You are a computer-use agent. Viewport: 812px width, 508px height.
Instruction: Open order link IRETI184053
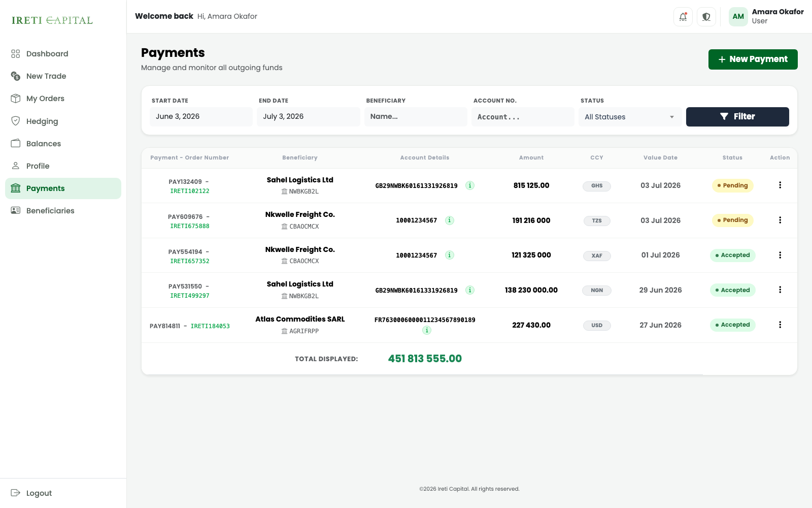point(210,326)
